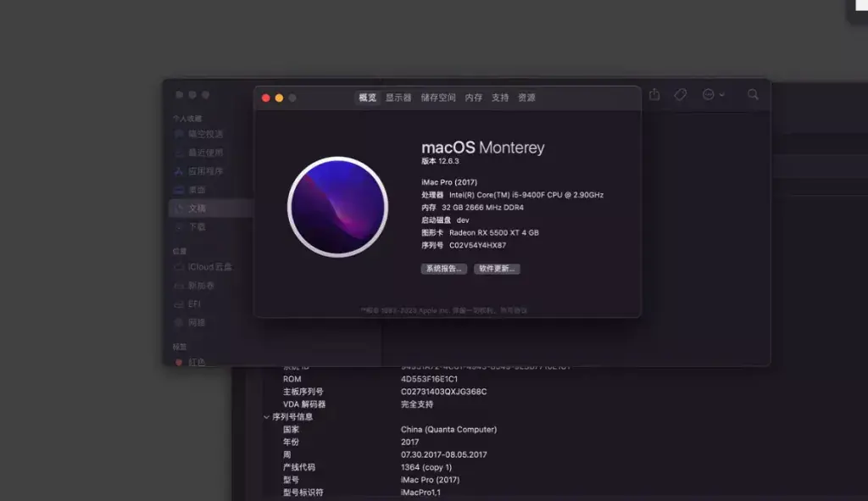Click the 产线代码 label

coord(299,467)
